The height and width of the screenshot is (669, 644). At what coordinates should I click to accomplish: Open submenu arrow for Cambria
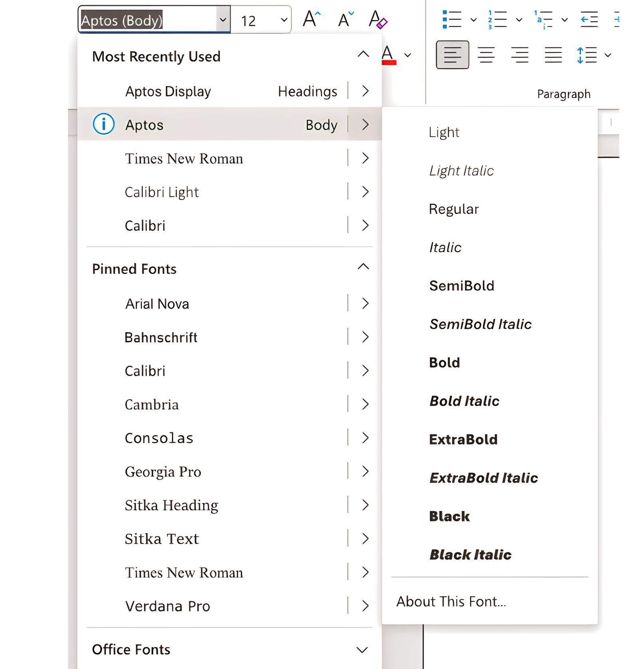click(365, 404)
